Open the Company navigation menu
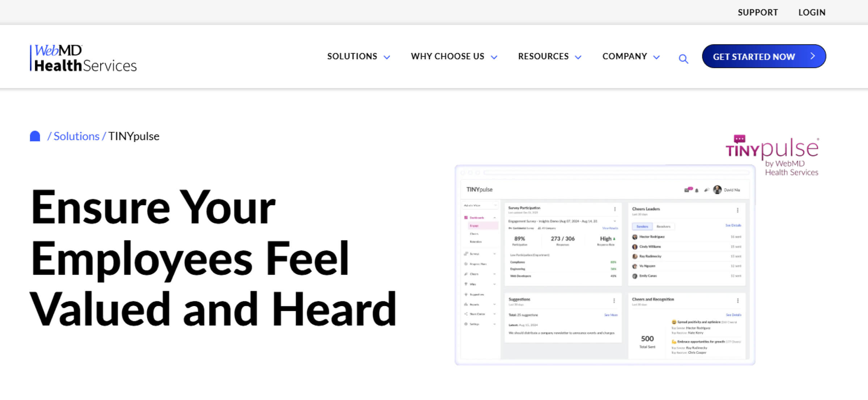Screen dimensions: 868x400 [631, 57]
